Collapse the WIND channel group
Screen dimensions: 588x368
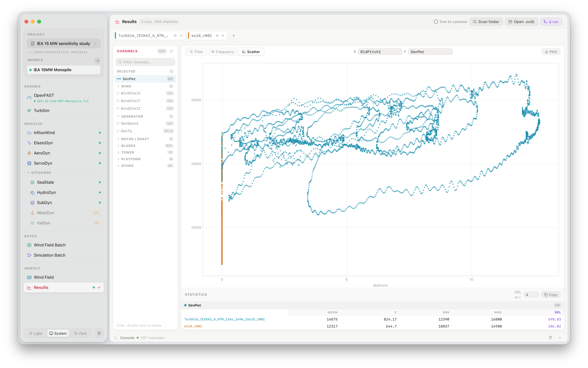[x=145, y=86]
